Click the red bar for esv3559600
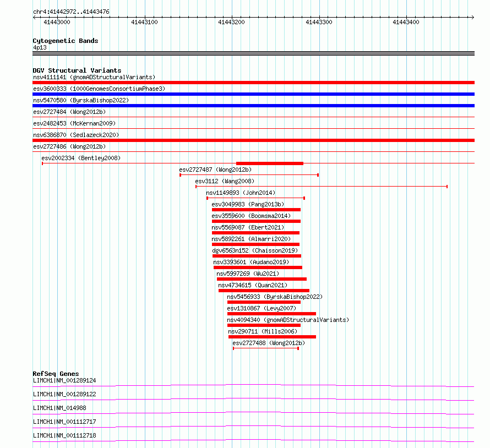The image size is (490, 448). point(256,221)
